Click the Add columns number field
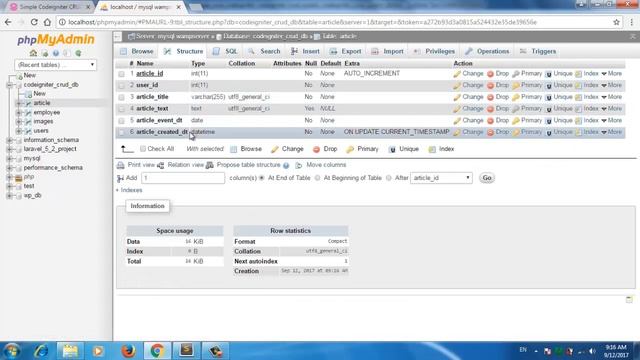 (x=183, y=178)
